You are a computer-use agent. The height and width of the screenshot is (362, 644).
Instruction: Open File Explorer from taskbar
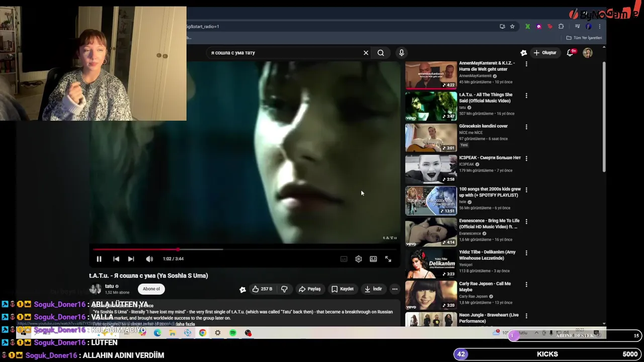tap(172, 333)
